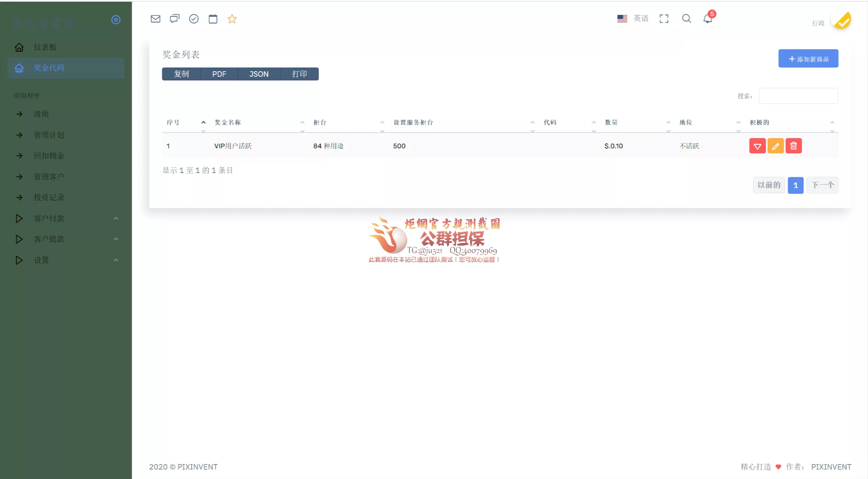
Task: View notifications via the bell icon
Action: 707,19
